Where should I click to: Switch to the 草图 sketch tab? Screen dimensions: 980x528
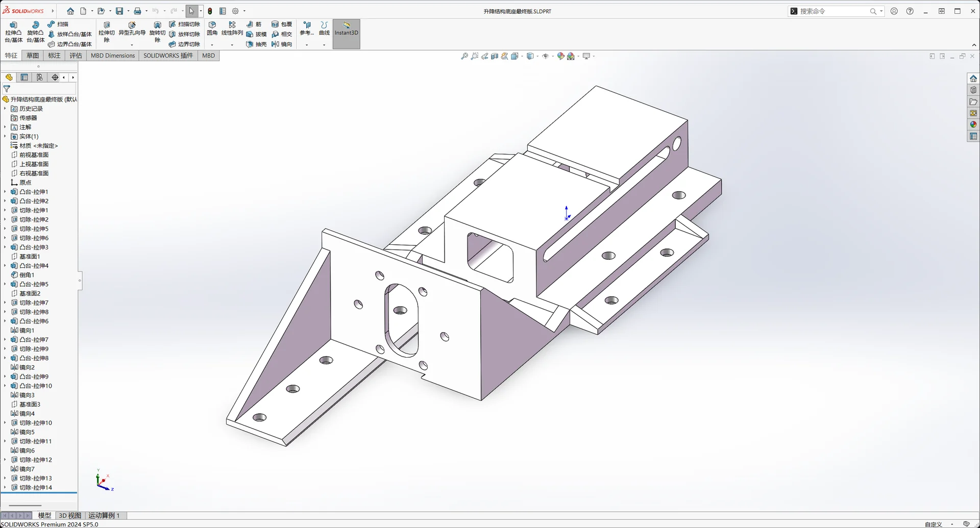[33, 56]
